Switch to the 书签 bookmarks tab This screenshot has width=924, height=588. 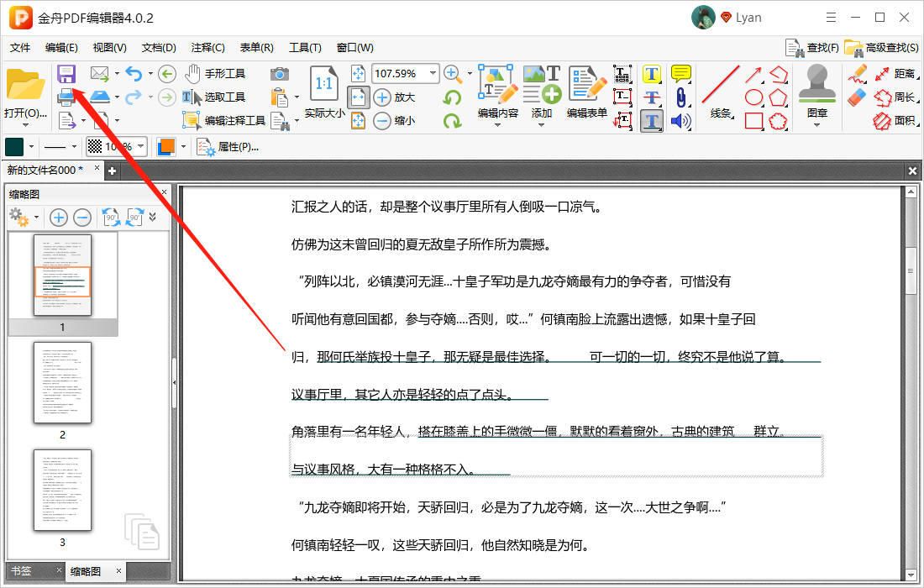point(21,571)
